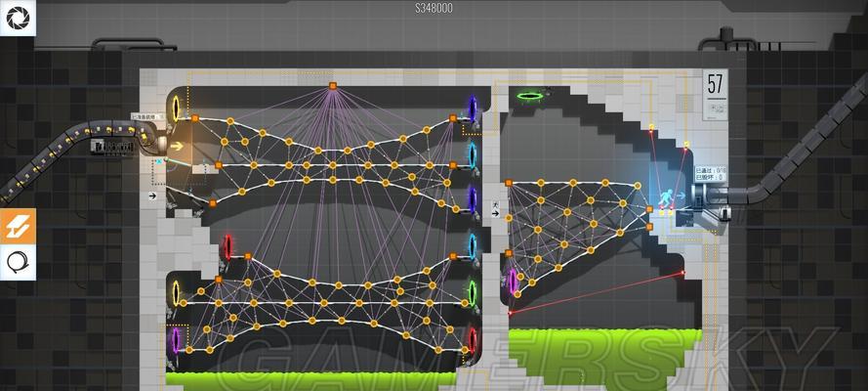Click the black arrow sign on left wall
Viewport: 868px width, 391px height.
pyautogui.click(x=152, y=195)
